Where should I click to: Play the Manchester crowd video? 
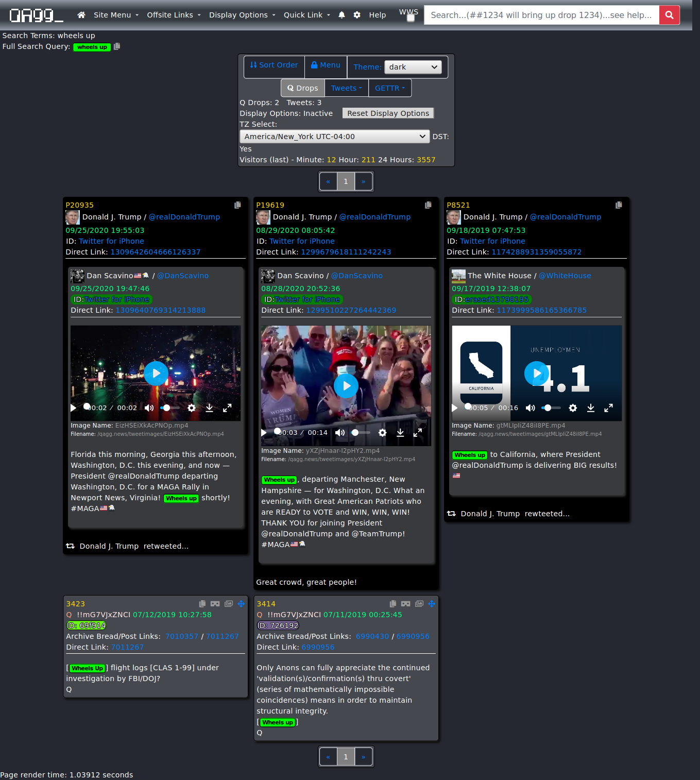[x=346, y=386]
